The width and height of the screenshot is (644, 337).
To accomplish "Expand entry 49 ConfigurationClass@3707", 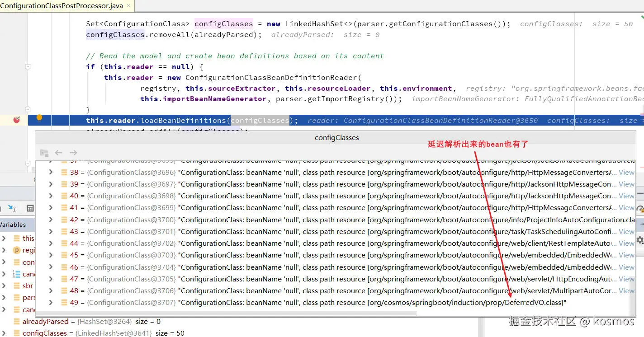I will point(51,302).
